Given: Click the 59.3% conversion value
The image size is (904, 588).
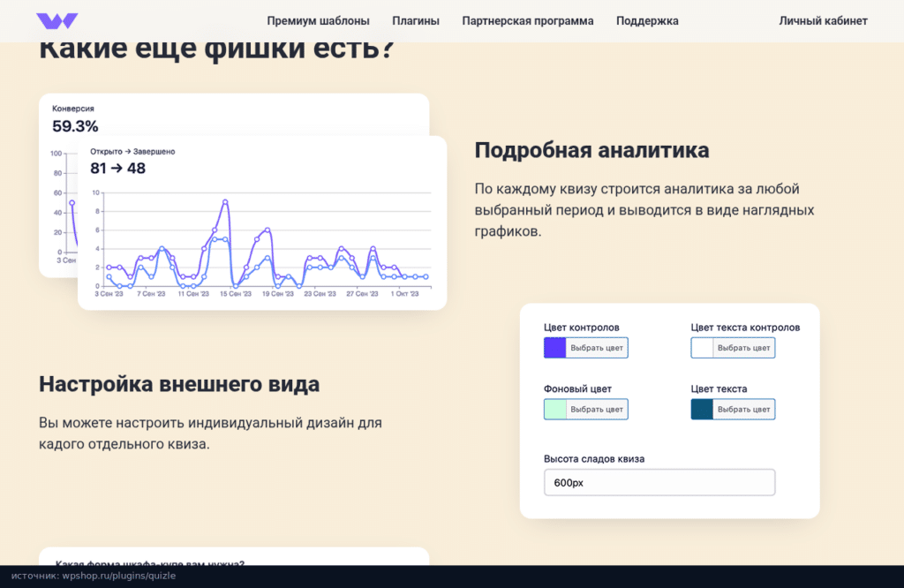Looking at the screenshot, I should (75, 125).
